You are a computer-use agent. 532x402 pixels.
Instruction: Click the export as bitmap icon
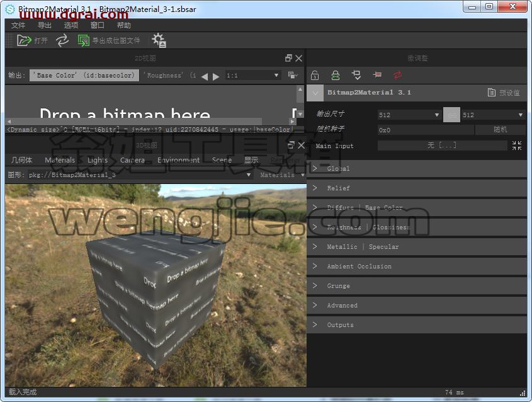coord(84,40)
